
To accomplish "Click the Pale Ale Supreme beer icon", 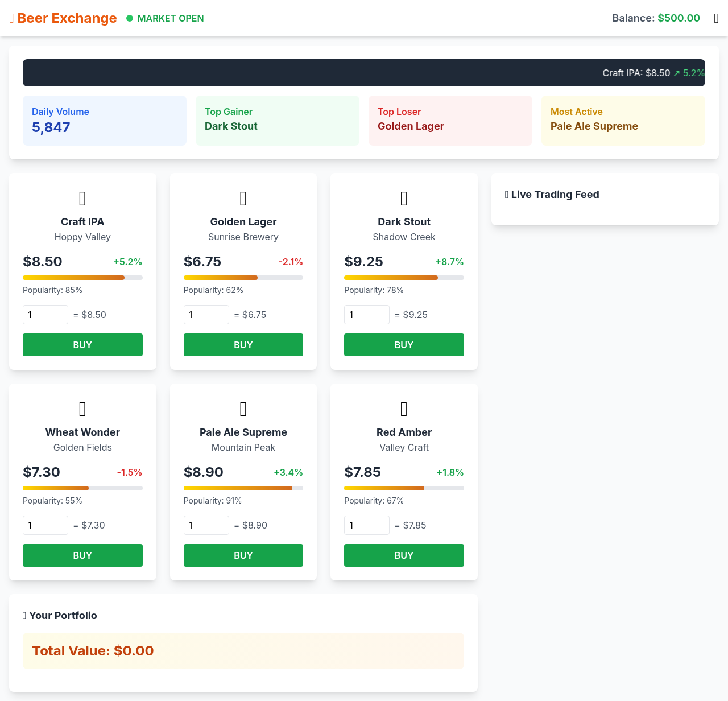I will click(x=243, y=409).
